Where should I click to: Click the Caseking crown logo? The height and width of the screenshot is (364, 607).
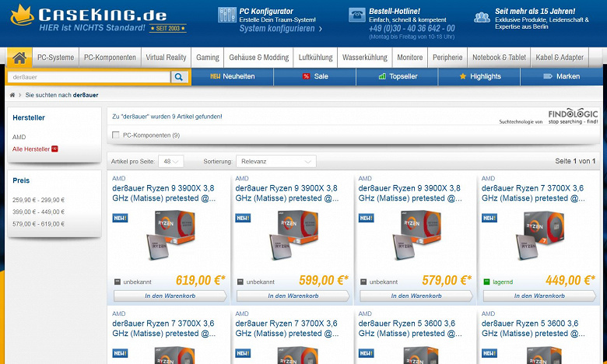[x=22, y=16]
